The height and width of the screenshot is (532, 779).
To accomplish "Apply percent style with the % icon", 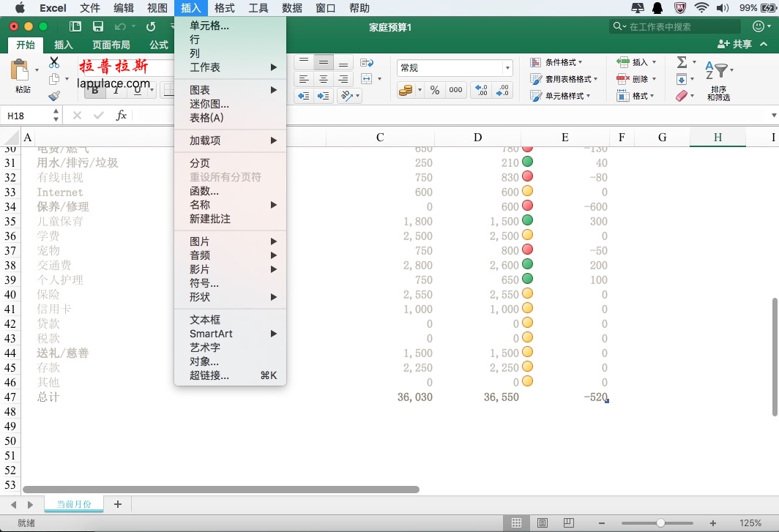I will coord(436,91).
